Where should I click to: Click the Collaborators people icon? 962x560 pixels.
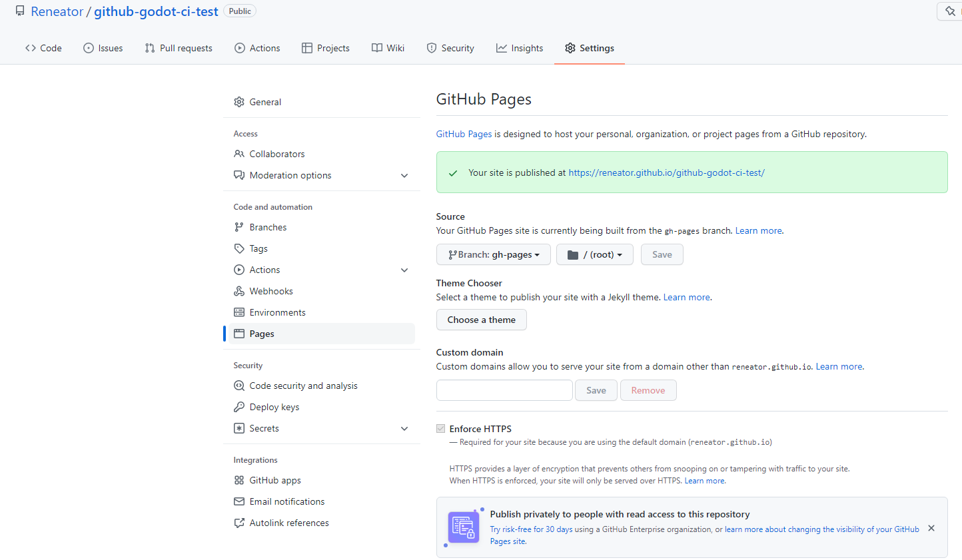click(x=239, y=154)
